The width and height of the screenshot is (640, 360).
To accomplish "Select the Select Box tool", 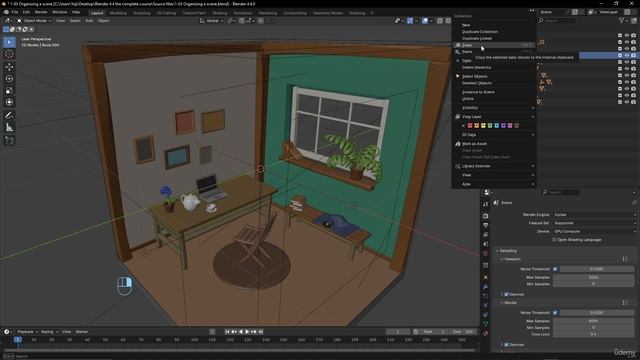I will [x=9, y=42].
